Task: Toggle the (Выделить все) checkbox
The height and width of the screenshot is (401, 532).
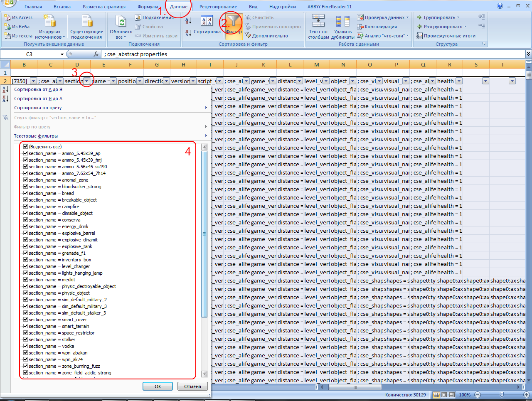Action: (x=26, y=147)
